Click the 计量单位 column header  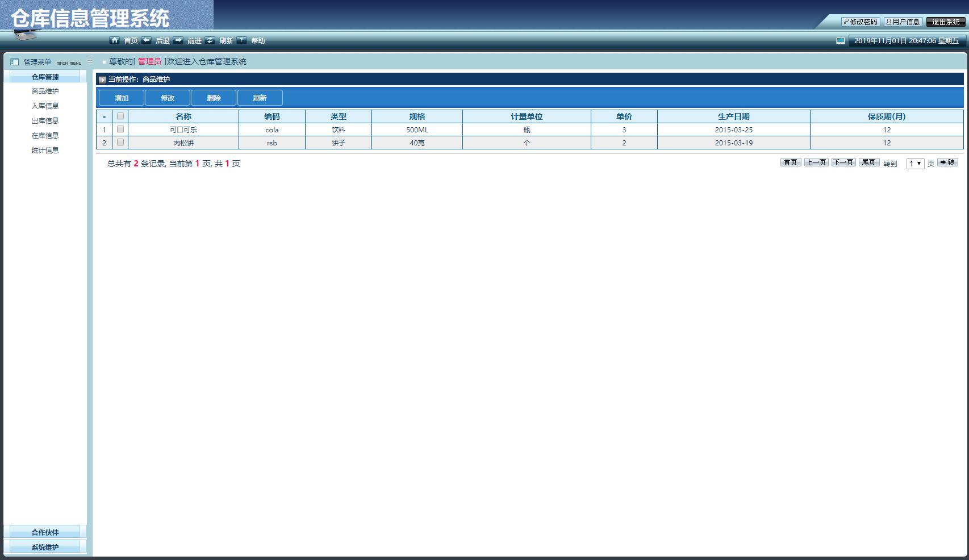click(527, 116)
